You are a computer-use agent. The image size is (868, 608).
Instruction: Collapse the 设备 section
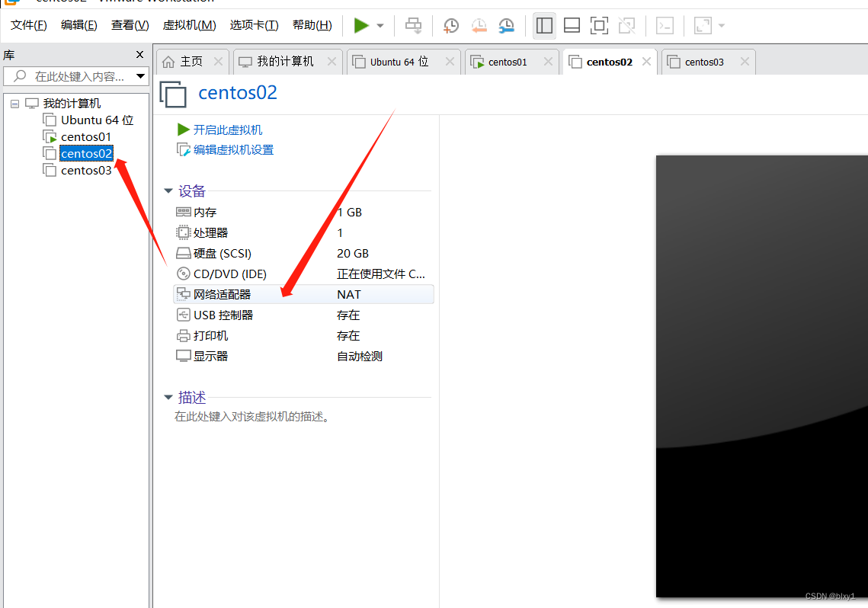click(x=168, y=191)
